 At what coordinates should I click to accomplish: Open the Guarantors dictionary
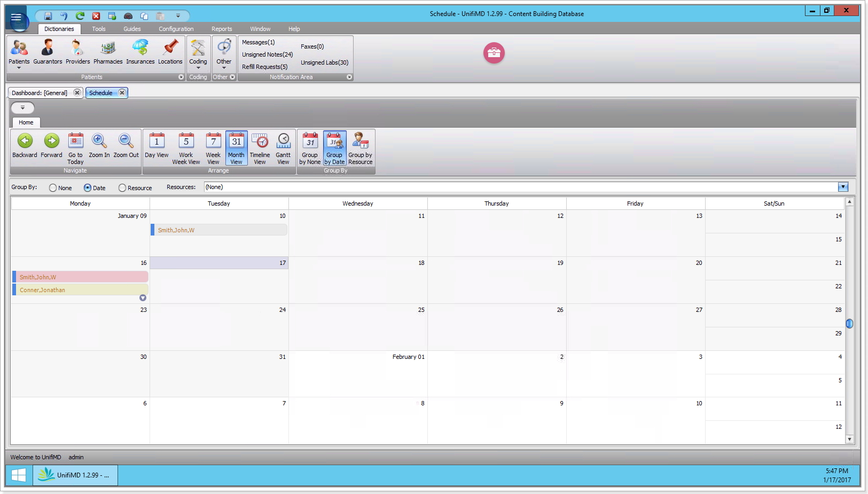(x=48, y=52)
